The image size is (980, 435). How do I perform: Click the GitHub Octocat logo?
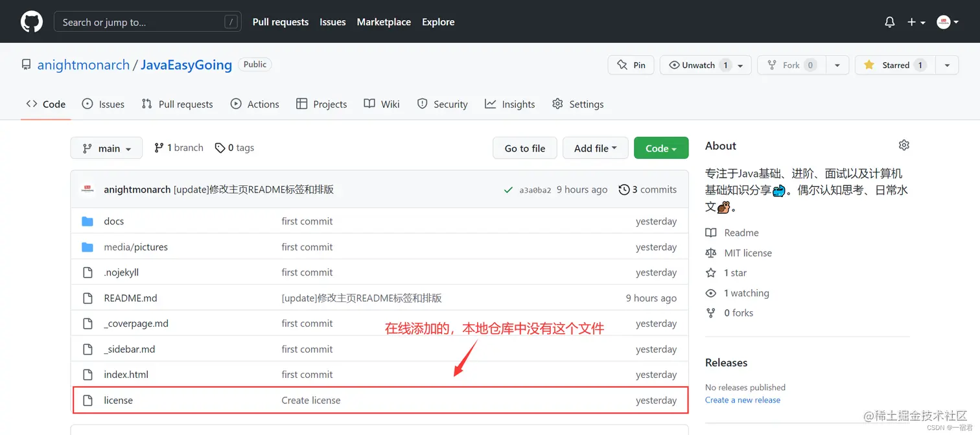(x=32, y=21)
